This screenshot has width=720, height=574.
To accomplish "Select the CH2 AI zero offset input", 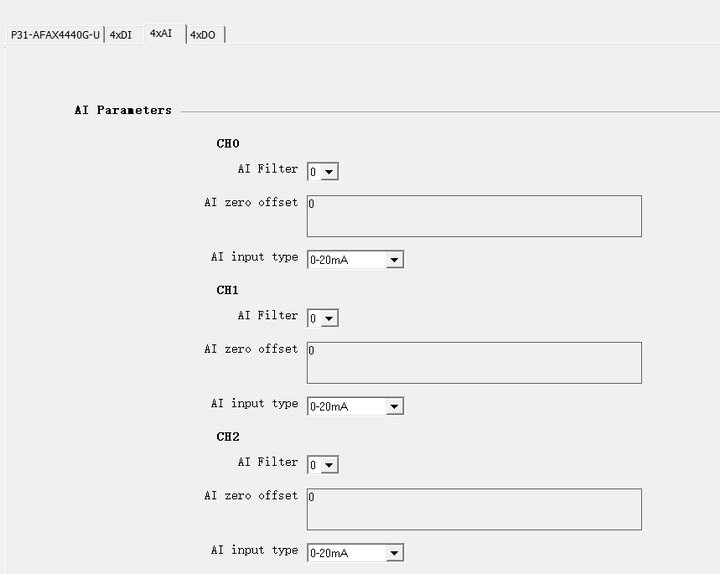I will click(474, 509).
